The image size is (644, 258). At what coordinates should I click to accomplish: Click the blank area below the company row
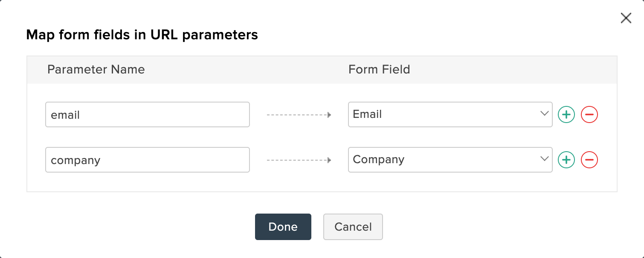click(x=322, y=182)
